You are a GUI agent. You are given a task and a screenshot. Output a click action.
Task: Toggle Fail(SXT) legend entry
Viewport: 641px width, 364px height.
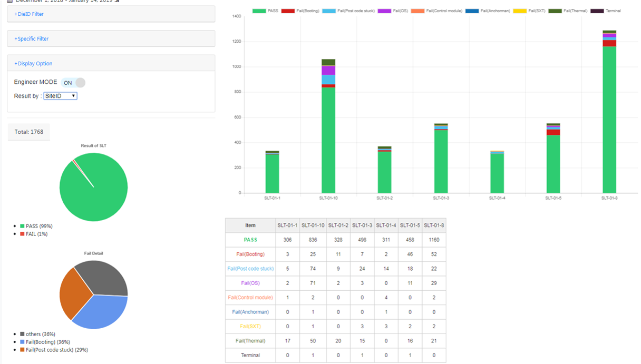click(529, 11)
